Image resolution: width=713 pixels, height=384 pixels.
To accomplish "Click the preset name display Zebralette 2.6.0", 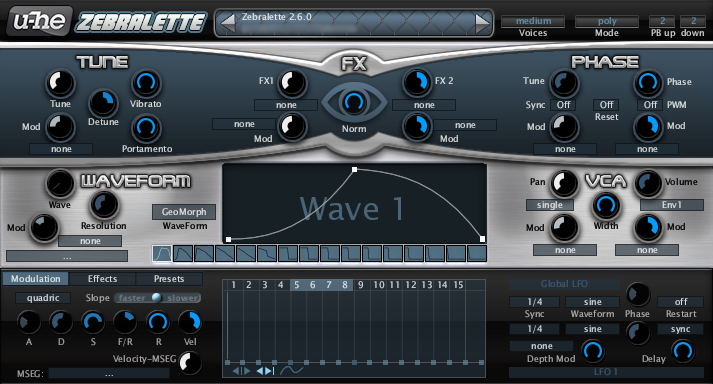I will tap(276, 17).
